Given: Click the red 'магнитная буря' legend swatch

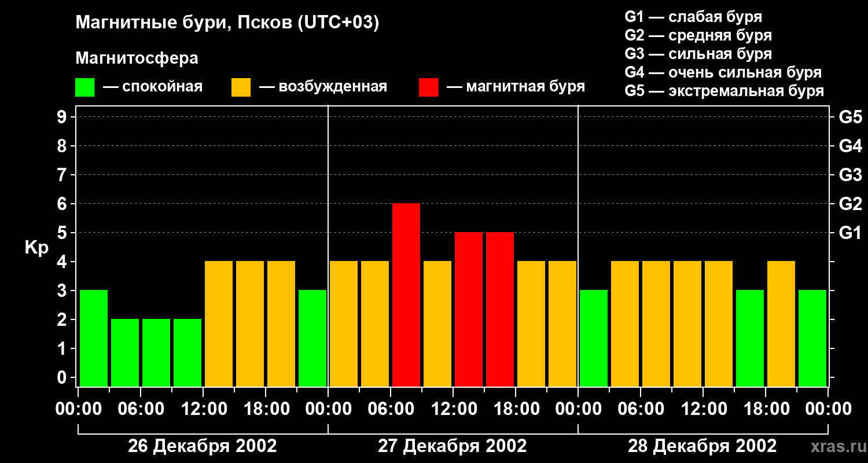Looking at the screenshot, I should [428, 87].
